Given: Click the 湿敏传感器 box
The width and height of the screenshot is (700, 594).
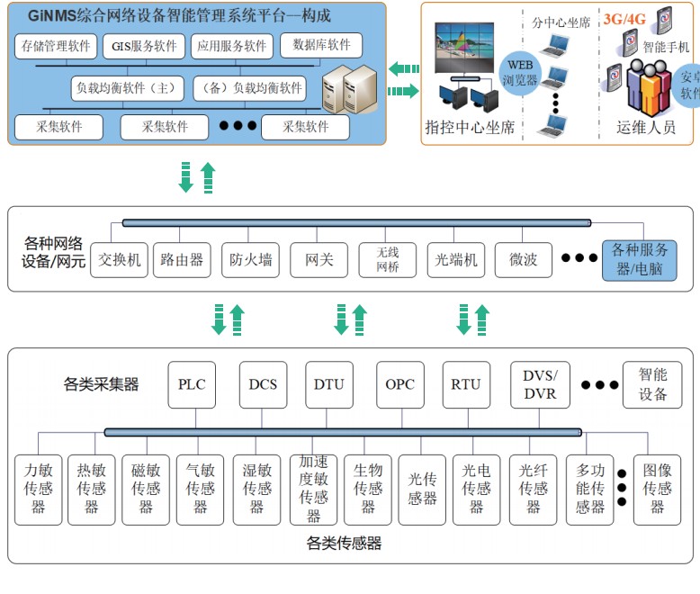Looking at the screenshot, I should pos(256,490).
